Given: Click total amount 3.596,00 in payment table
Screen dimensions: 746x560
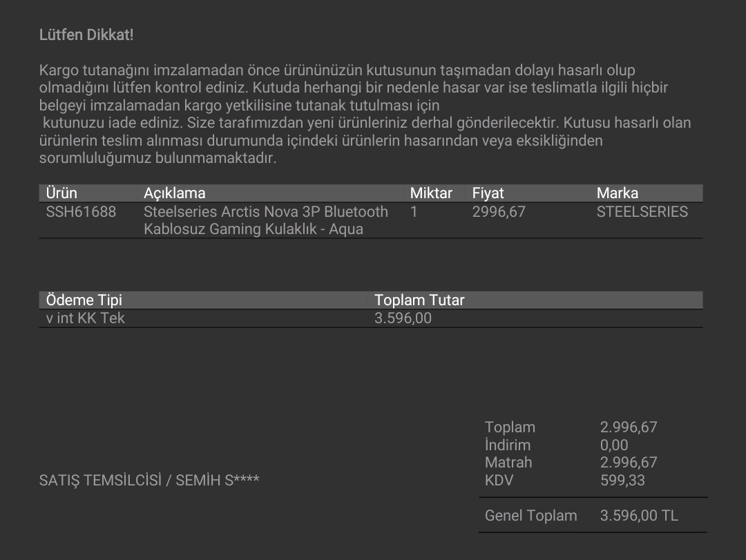Looking at the screenshot, I should 403,318.
